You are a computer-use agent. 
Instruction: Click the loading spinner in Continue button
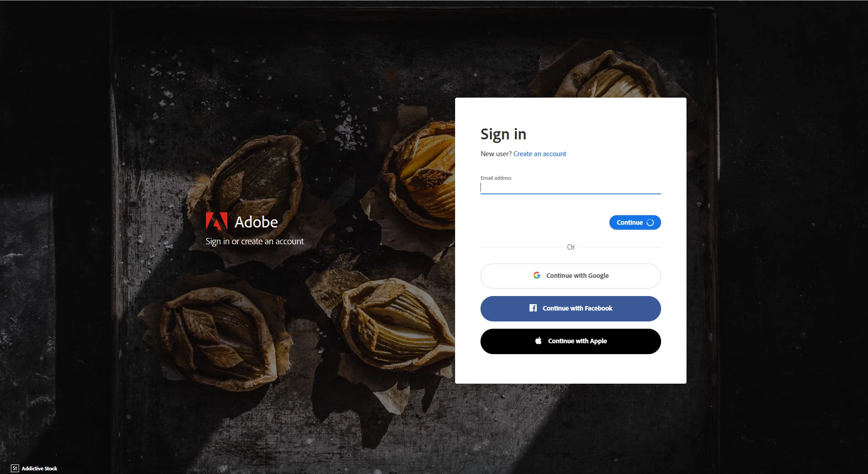pyautogui.click(x=650, y=222)
